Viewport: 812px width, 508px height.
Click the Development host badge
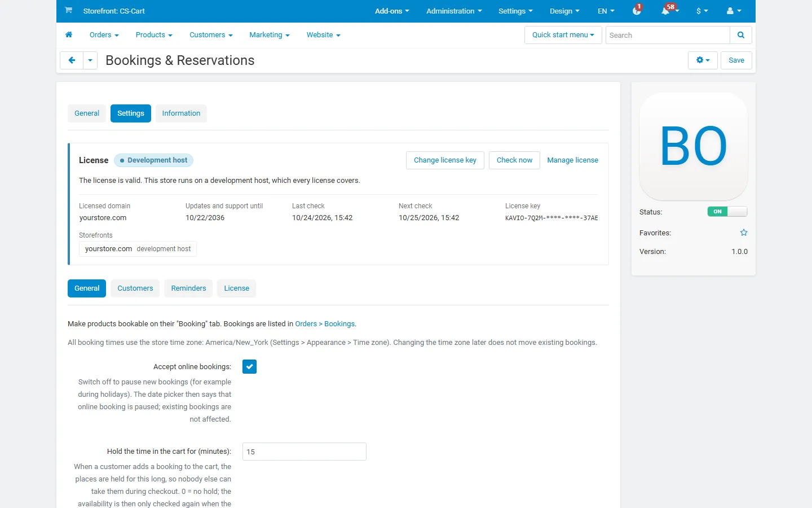(x=153, y=160)
